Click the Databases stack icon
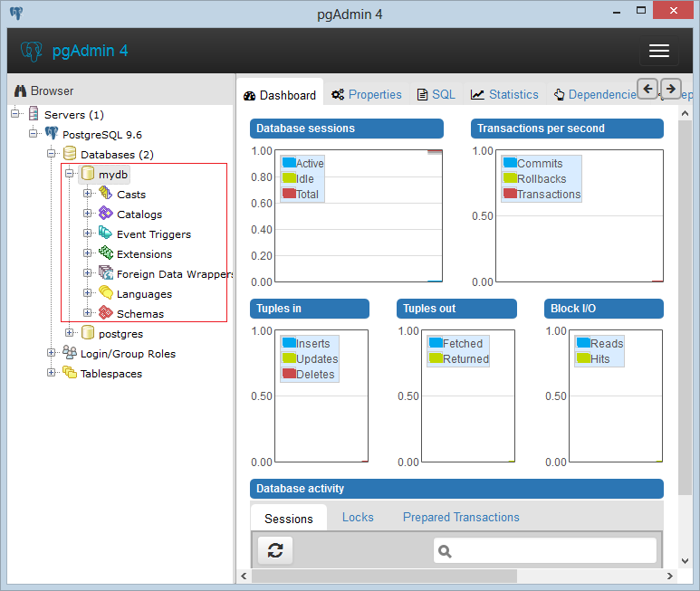 [x=69, y=154]
